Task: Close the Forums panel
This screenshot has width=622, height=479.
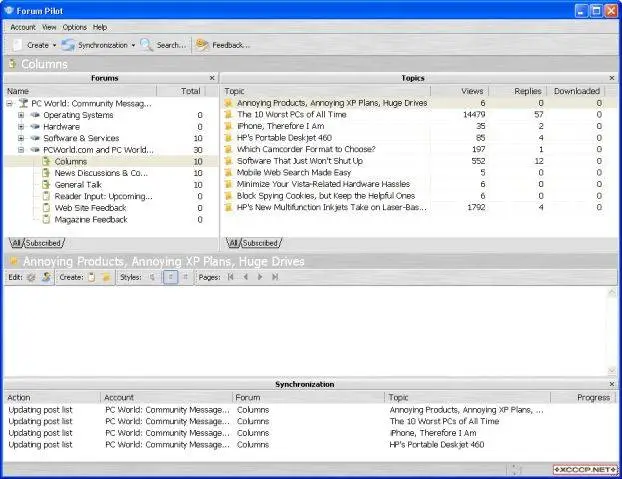Action: coord(212,78)
